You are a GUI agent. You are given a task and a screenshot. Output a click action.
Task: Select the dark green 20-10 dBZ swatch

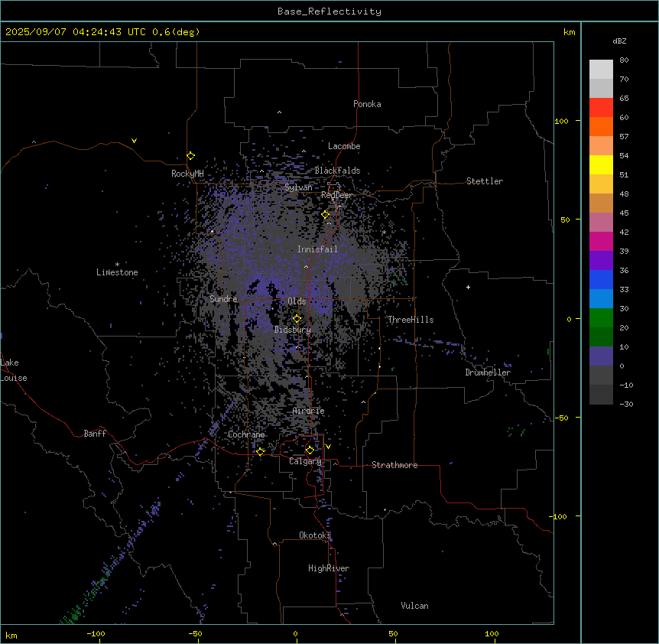click(x=601, y=337)
